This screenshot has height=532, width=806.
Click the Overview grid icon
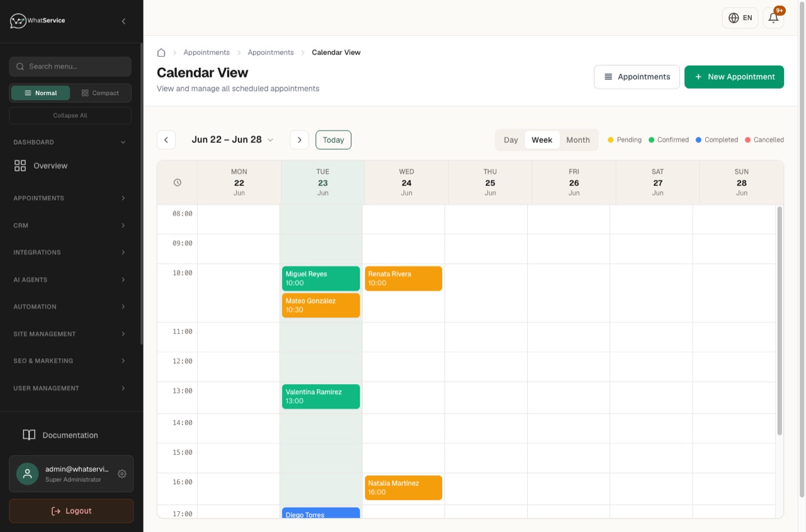click(20, 166)
